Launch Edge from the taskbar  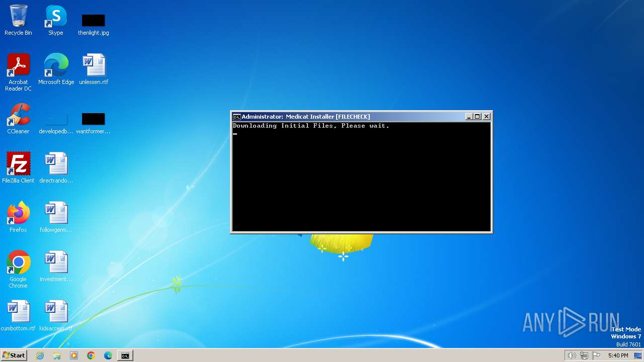tap(108, 355)
